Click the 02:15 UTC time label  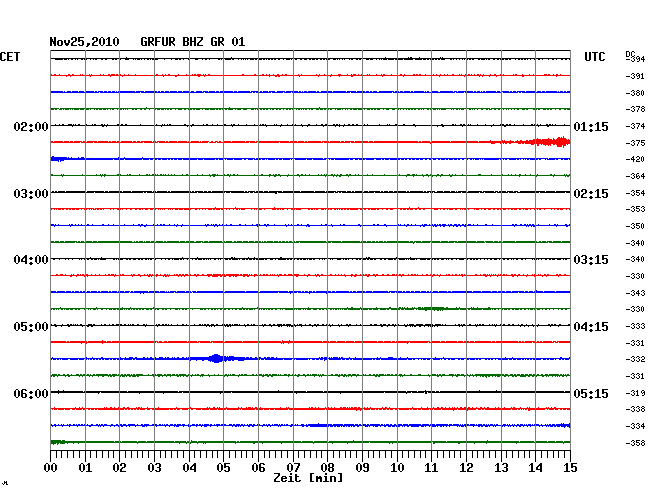click(591, 194)
